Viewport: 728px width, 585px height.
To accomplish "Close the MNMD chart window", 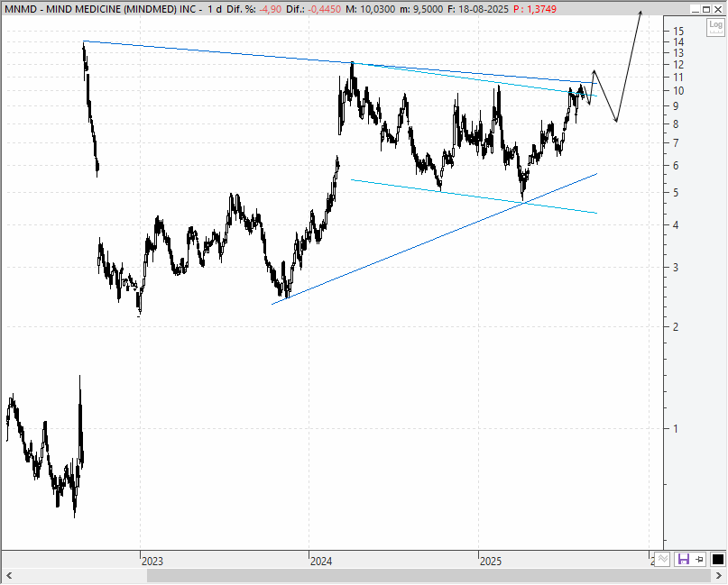I will tap(718, 9).
